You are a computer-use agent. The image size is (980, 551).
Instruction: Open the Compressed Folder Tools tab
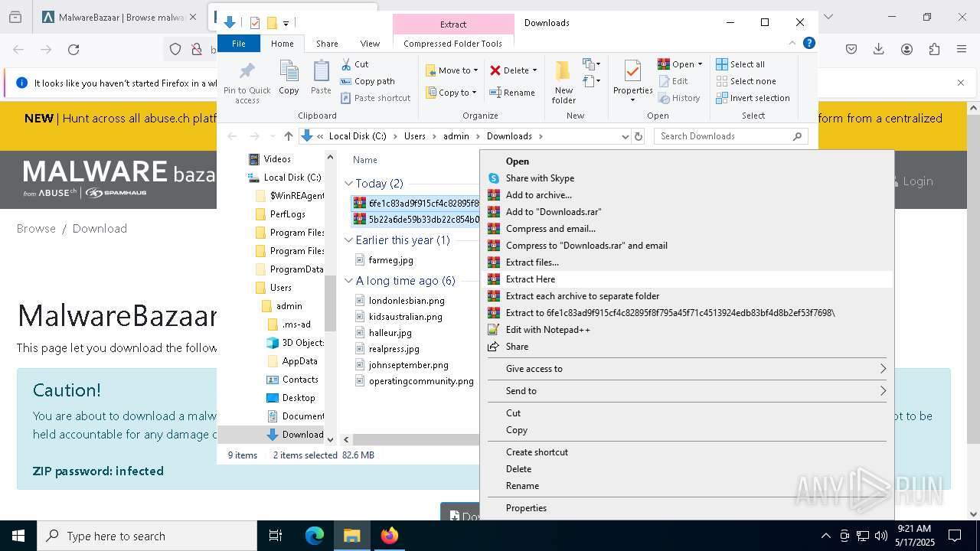click(x=453, y=44)
